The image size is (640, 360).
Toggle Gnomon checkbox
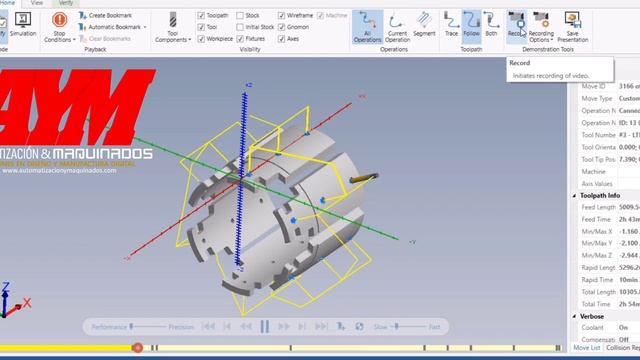[x=282, y=27]
